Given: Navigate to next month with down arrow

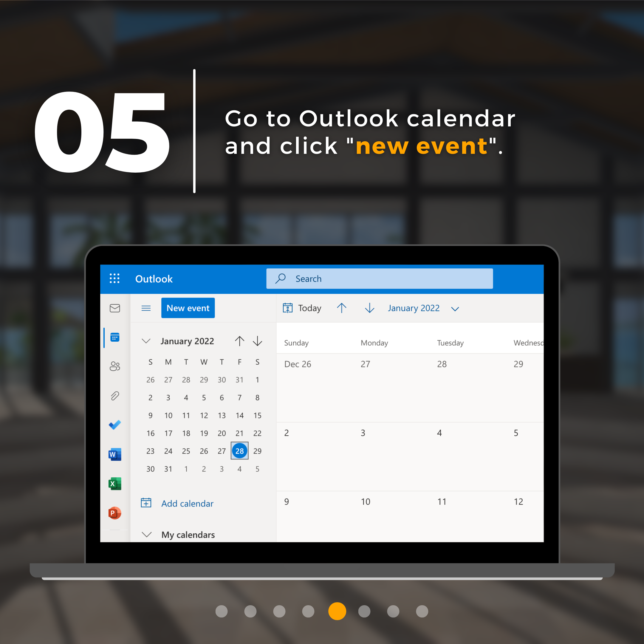Looking at the screenshot, I should [258, 340].
